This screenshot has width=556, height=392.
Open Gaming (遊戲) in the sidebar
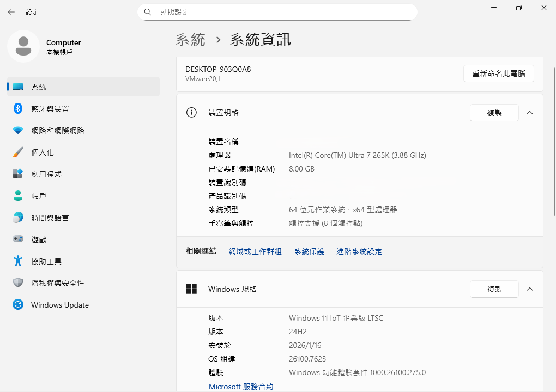click(x=39, y=240)
